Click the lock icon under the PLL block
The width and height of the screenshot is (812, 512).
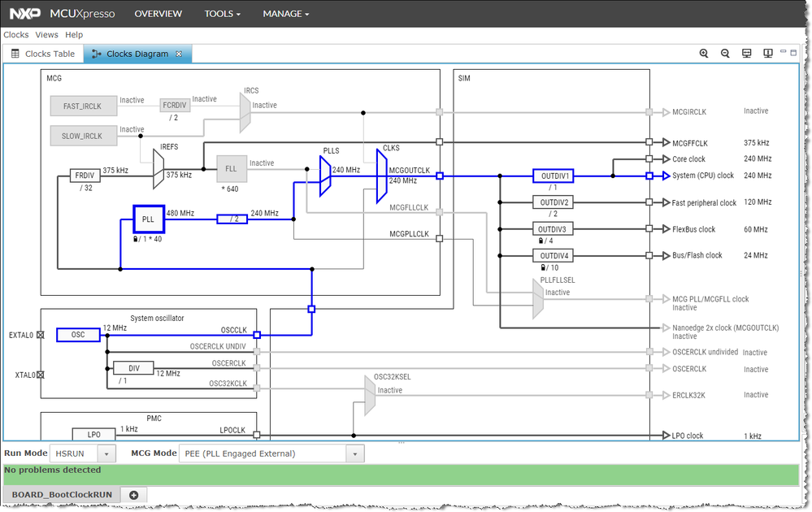coord(136,239)
